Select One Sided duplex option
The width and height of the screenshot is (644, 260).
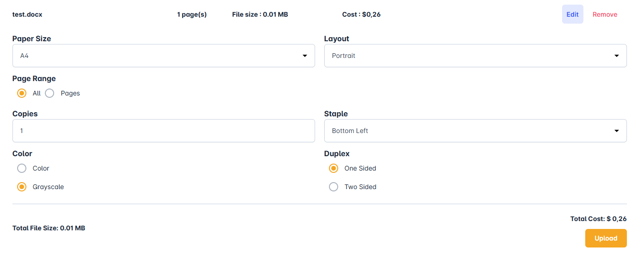[334, 168]
